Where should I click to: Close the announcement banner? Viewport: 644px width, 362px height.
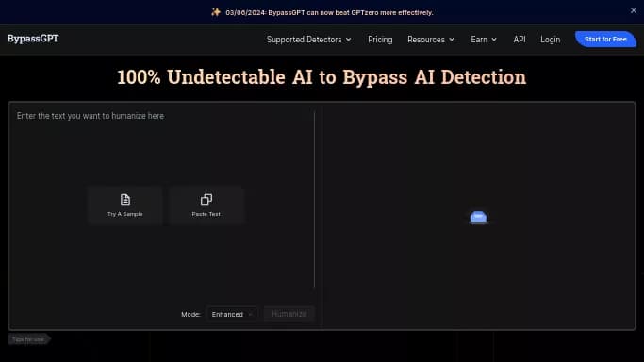[x=634, y=10]
